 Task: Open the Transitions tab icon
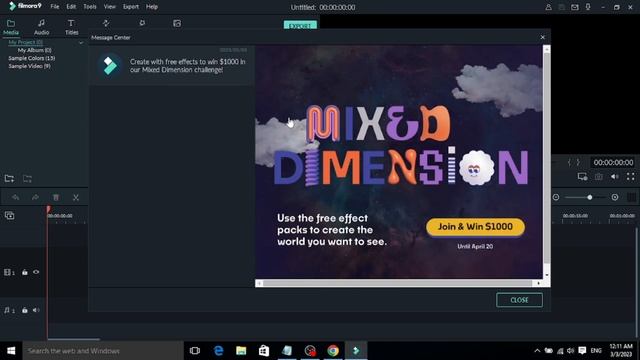106,23
